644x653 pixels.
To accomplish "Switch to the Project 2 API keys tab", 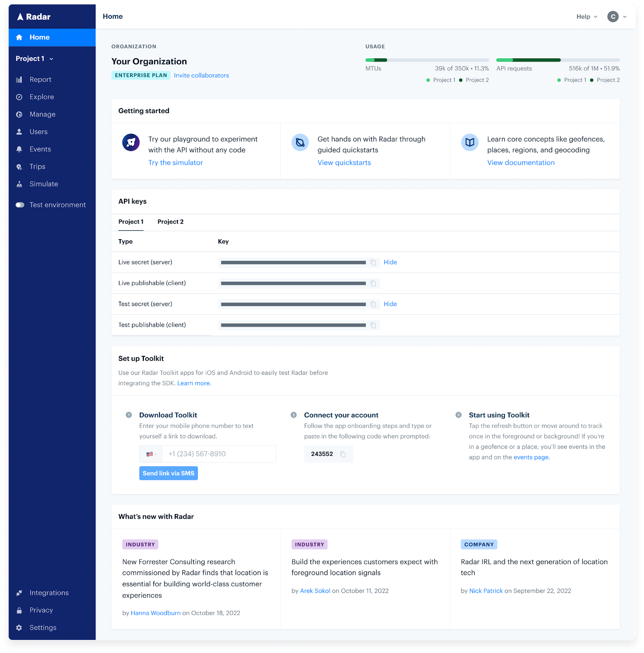I will [170, 222].
